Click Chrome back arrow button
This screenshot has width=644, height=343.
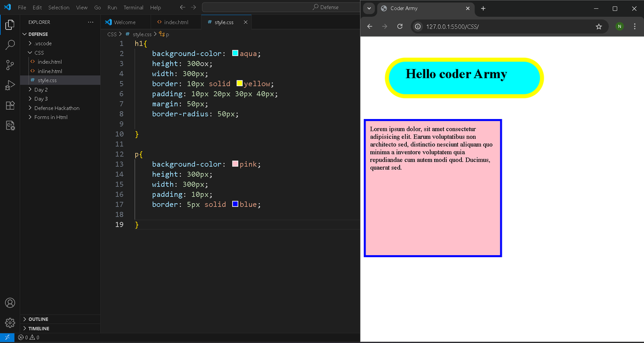tap(369, 26)
